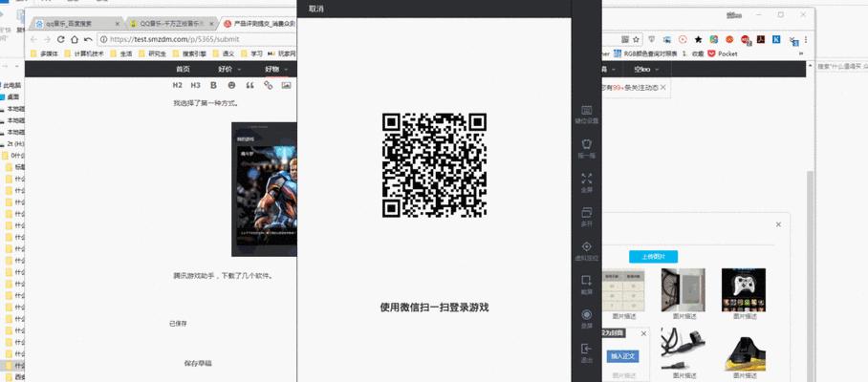The height and width of the screenshot is (382, 868).
Task: Expand the 好价 navigation dropdown
Action: (229, 69)
